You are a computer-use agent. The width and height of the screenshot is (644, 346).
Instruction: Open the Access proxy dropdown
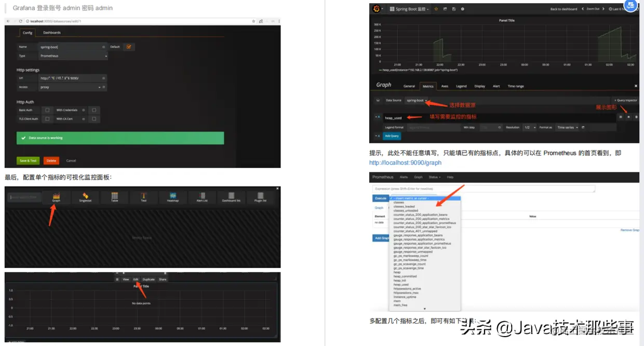click(73, 87)
